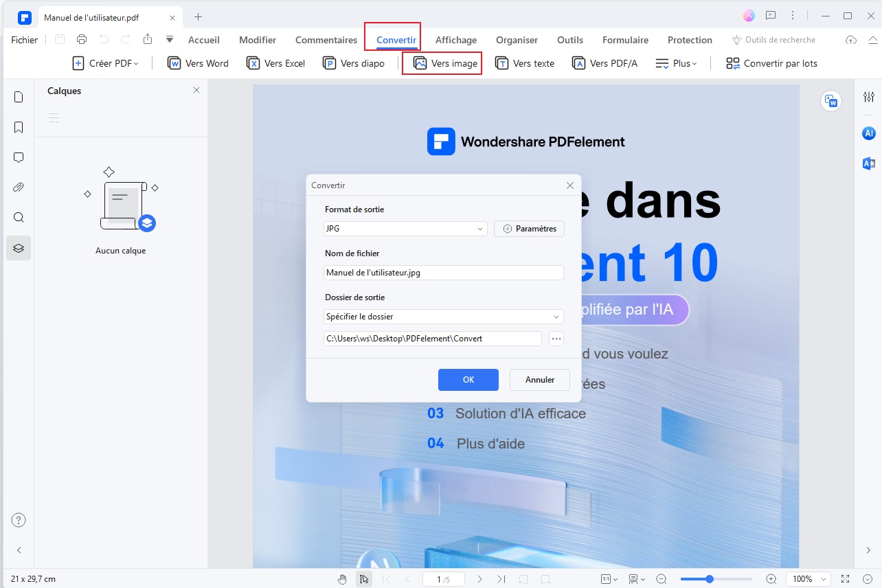Click the undo arrow icon
This screenshot has width=882, height=588.
pos(104,40)
